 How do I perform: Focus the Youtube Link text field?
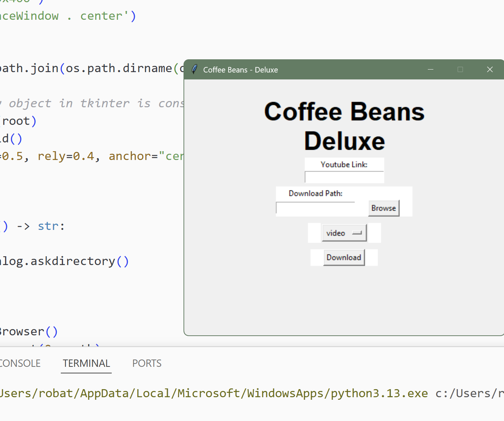click(x=344, y=177)
